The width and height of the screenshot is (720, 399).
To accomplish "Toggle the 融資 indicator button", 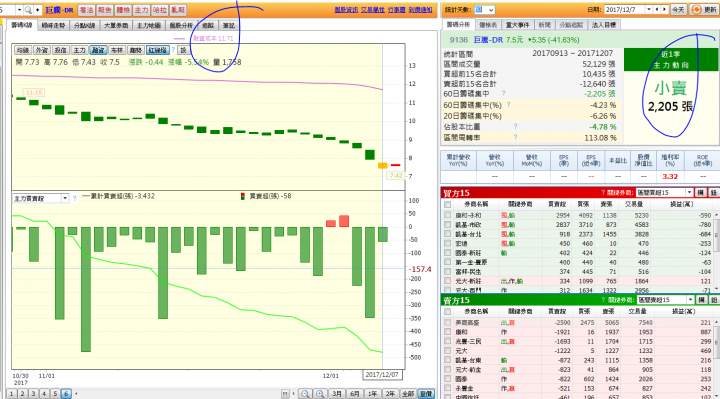I will [98, 50].
